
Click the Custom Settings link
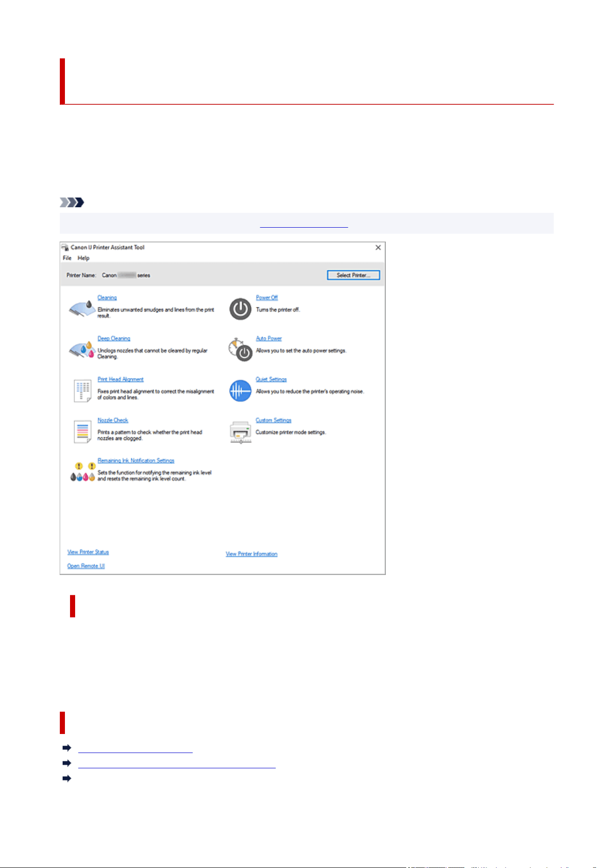coord(274,420)
